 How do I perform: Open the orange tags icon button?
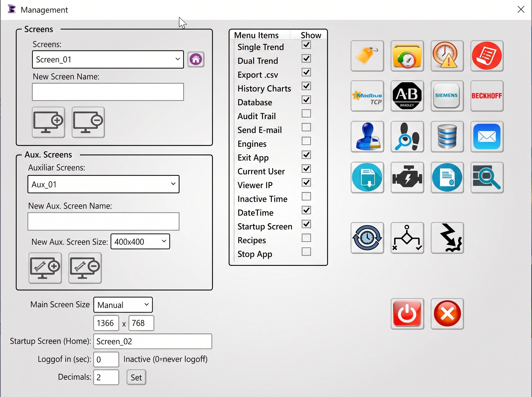[x=367, y=56]
